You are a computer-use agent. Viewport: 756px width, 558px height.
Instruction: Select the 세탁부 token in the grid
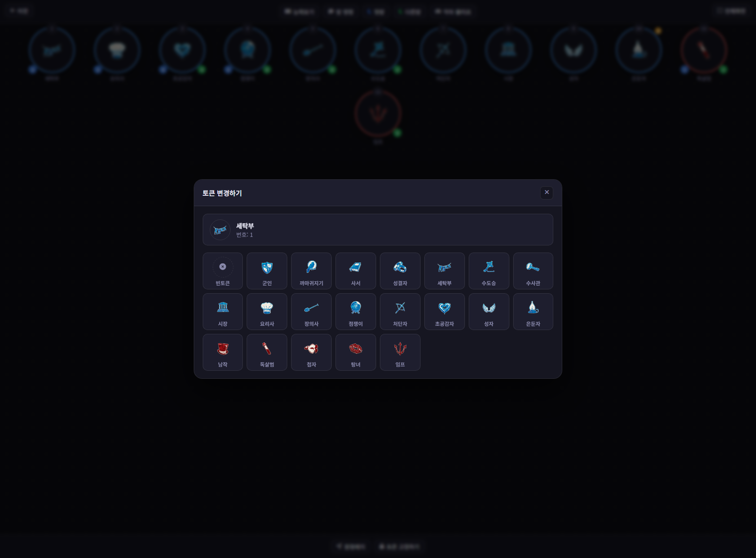(x=445, y=271)
